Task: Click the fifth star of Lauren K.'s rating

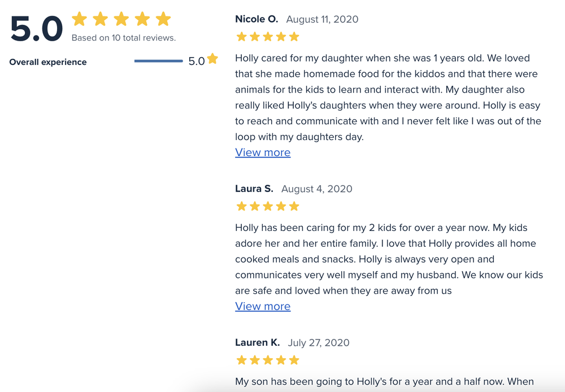Action: pyautogui.click(x=294, y=360)
